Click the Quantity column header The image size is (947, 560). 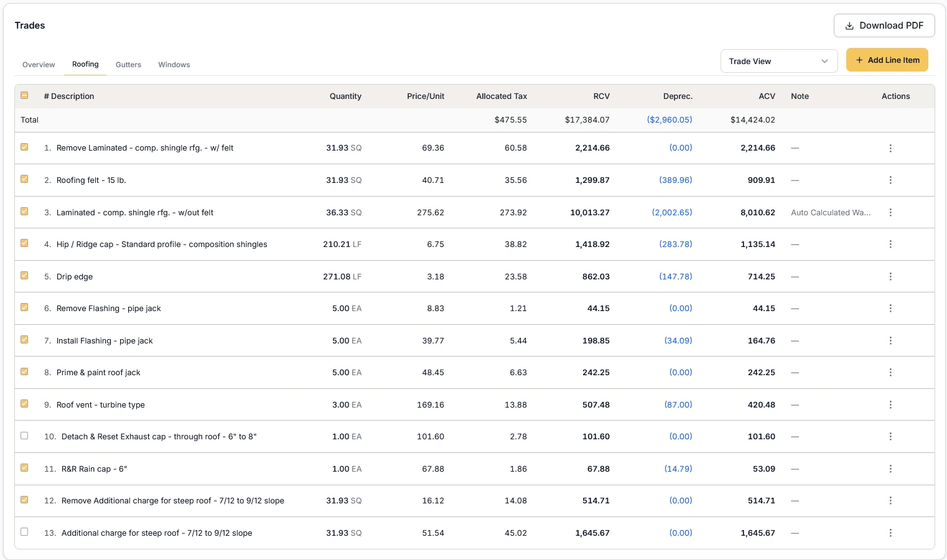coord(345,96)
